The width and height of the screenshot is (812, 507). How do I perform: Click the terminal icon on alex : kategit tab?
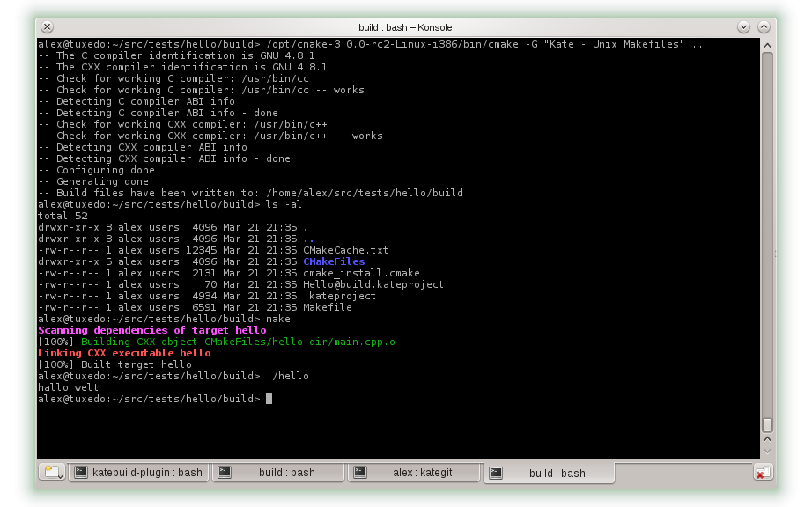(360, 473)
